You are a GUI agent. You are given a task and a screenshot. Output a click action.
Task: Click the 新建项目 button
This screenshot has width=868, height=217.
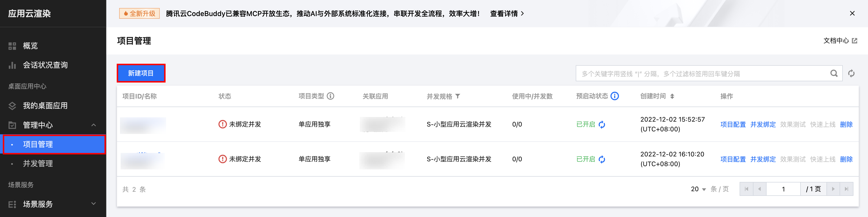pos(141,73)
